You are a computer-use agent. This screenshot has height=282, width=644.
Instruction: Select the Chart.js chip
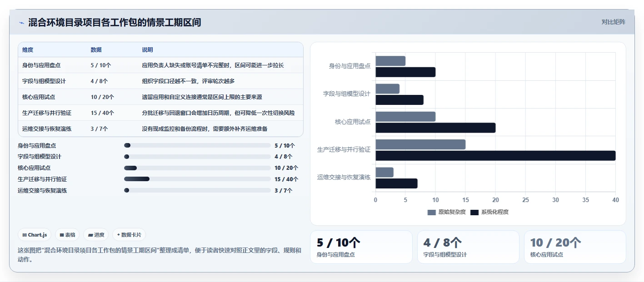(x=35, y=235)
